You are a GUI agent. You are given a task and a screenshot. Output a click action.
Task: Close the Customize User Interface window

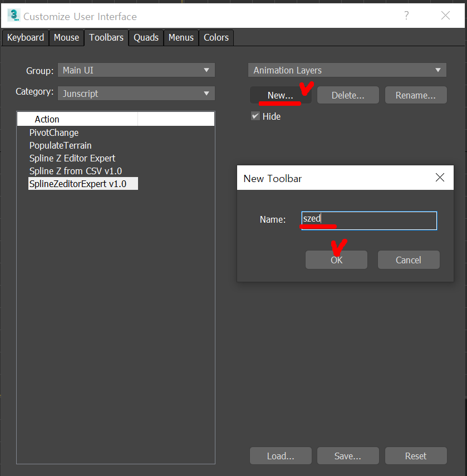(x=445, y=15)
